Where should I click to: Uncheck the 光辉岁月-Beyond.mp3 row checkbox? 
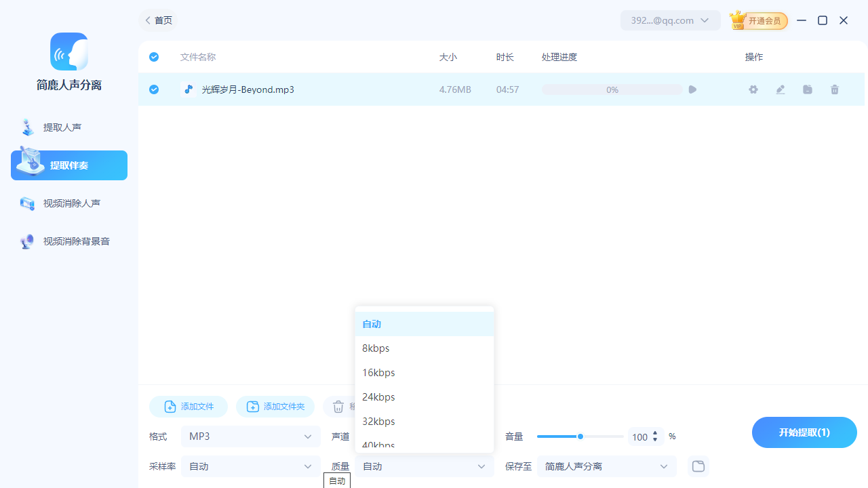(153, 89)
